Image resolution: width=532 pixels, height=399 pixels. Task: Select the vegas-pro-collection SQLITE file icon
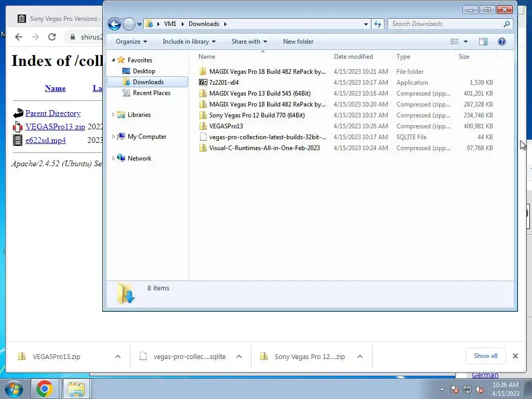click(x=203, y=137)
